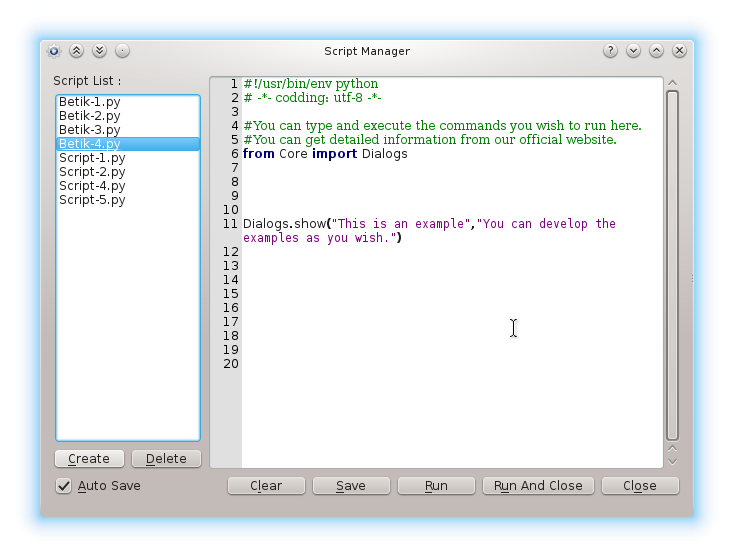Close the window with the X icon
This screenshot has height=557, width=734.
point(679,51)
